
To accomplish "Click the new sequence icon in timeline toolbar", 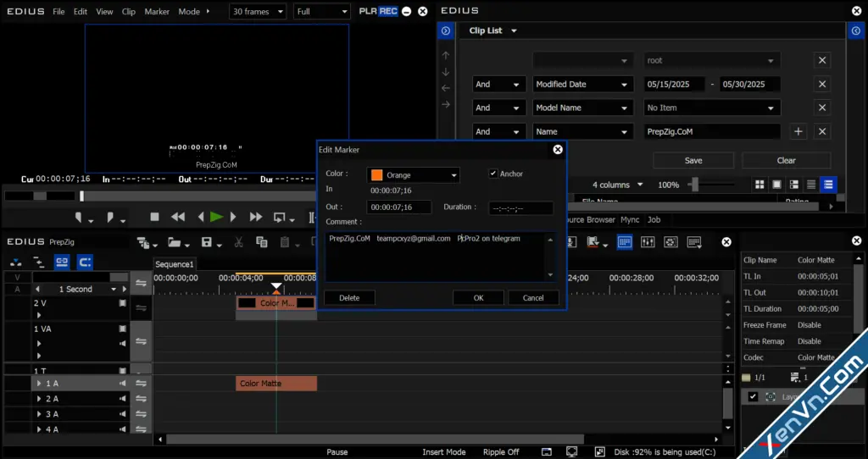I will [x=144, y=242].
